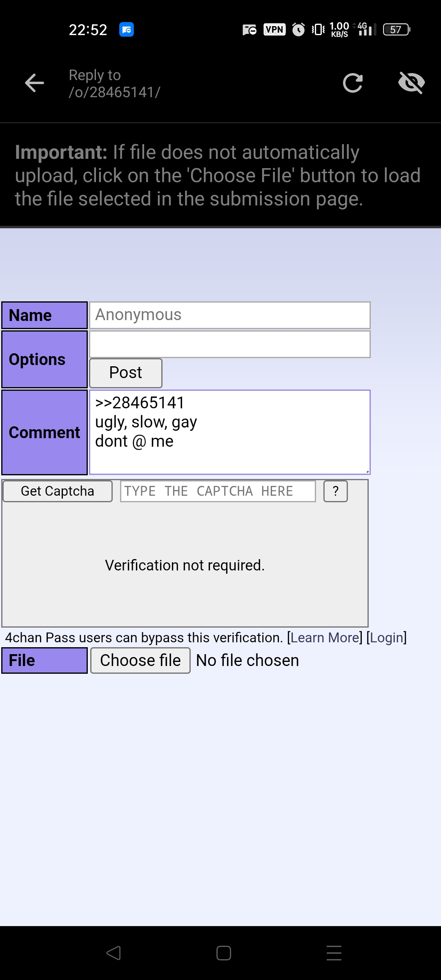Tap the 4G signal strength icon

click(x=366, y=29)
